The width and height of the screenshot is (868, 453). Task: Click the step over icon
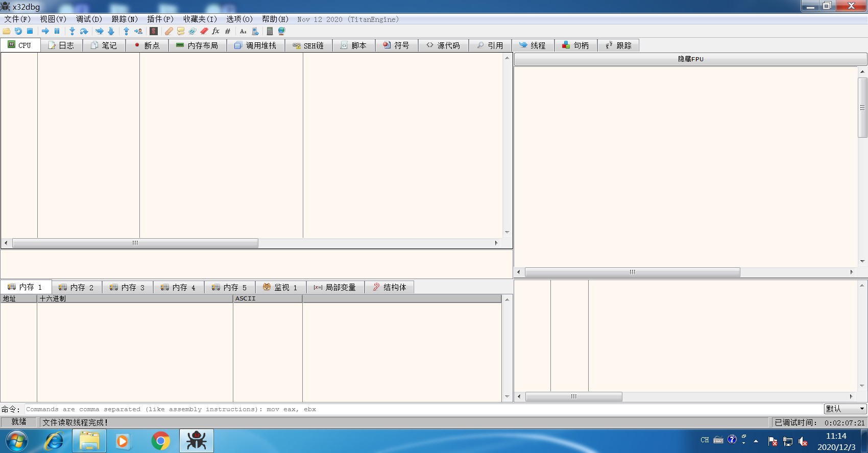84,31
